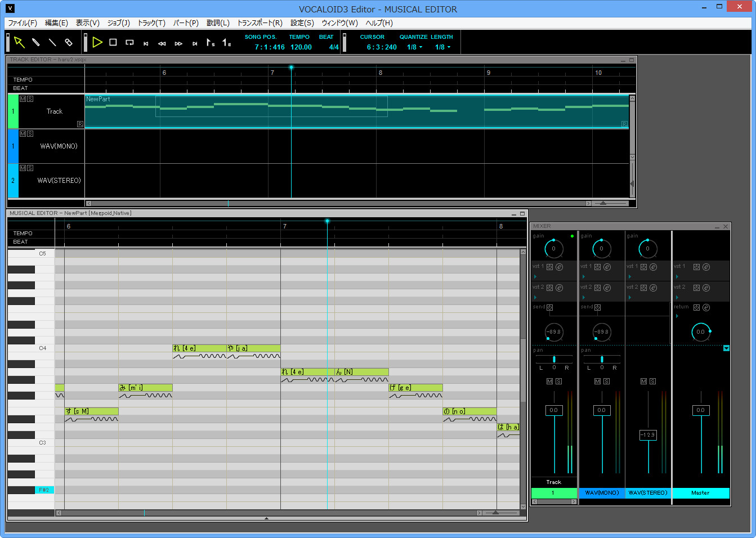
Task: Select the pencil tool
Action: click(35, 42)
